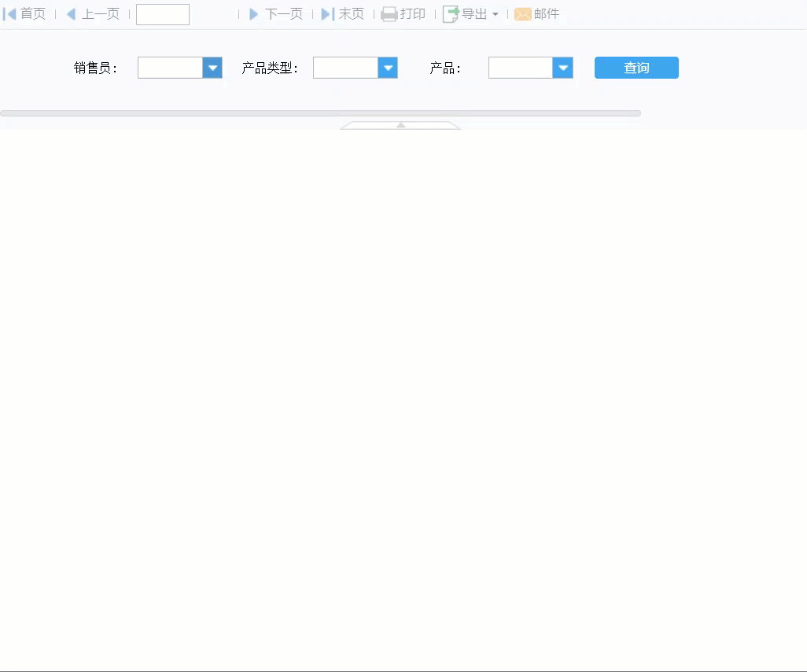Open the 产品 dropdown arrow
807x672 pixels.
coord(563,68)
